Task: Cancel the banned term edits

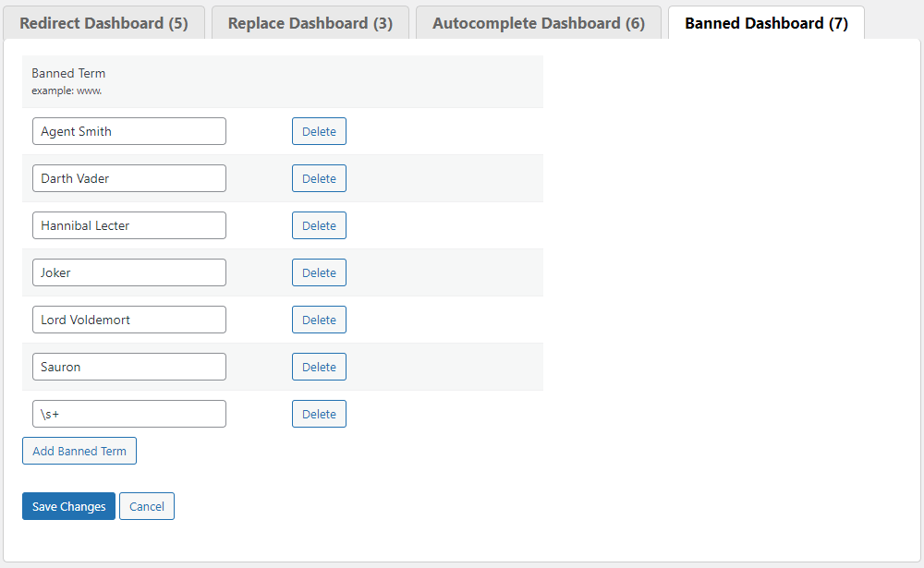Action: point(147,506)
